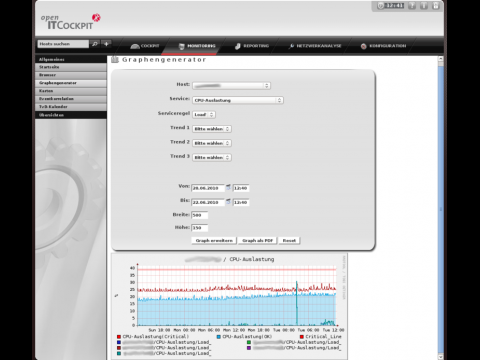
Task: Select Browser in the left sidebar
Action: 71,75
